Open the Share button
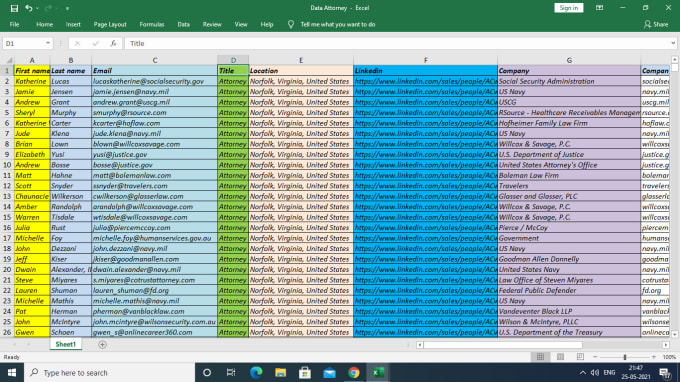The image size is (680, 382). (656, 25)
